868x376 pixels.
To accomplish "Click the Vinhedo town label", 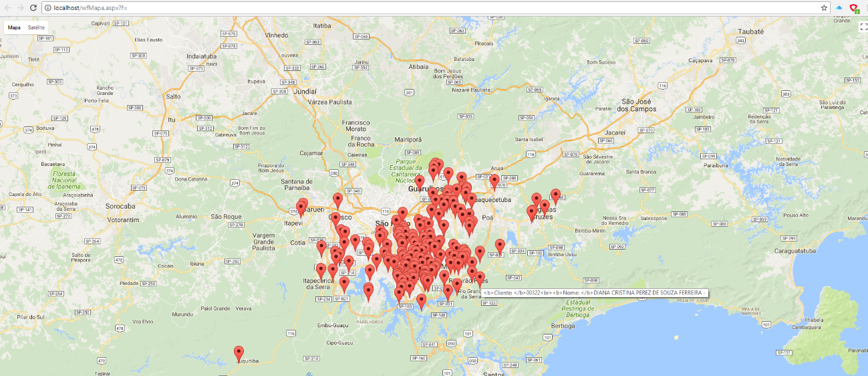I will point(277,35).
